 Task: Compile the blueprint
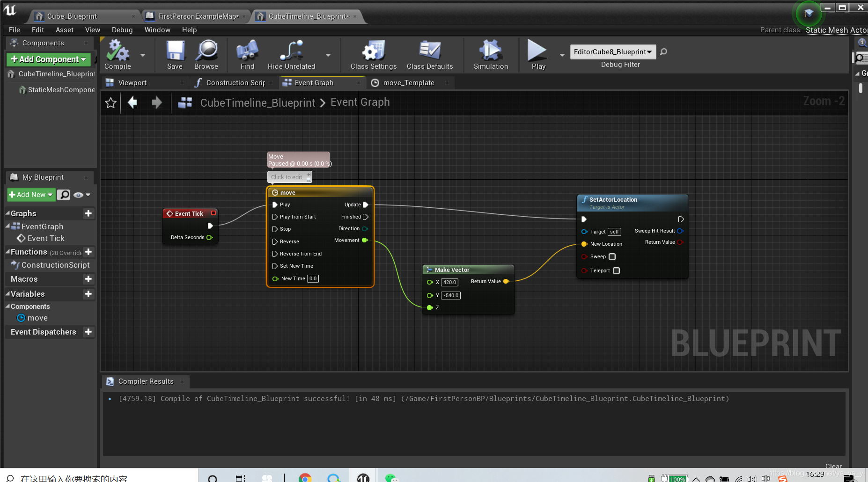coord(117,54)
